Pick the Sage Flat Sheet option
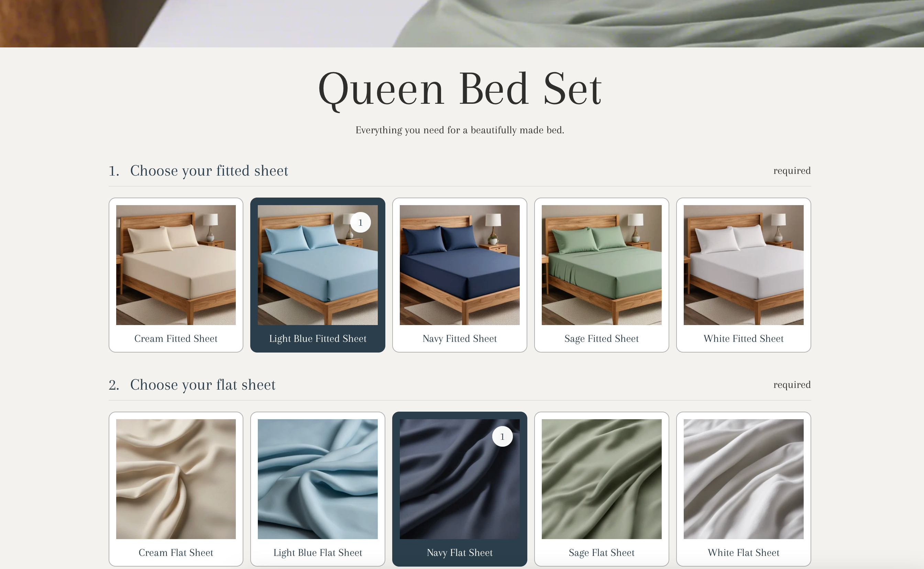 pos(602,489)
